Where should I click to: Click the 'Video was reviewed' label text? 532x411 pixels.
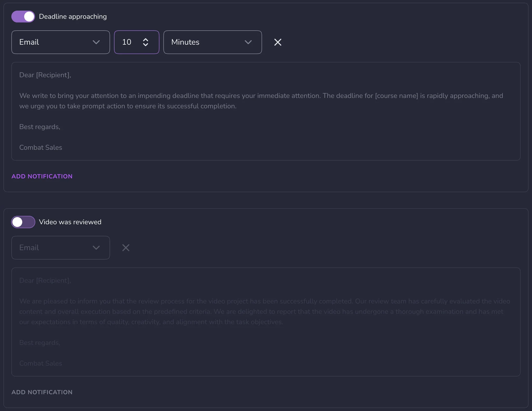pyautogui.click(x=70, y=222)
